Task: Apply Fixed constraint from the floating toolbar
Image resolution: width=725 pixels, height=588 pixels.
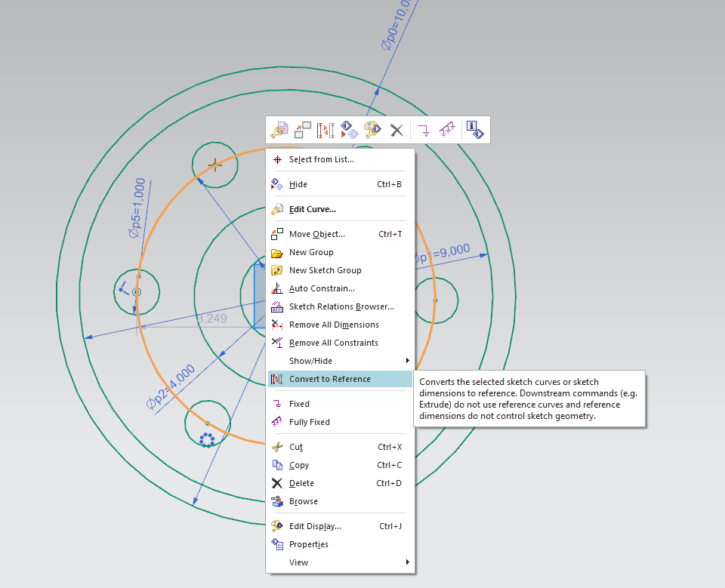Action: (424, 130)
